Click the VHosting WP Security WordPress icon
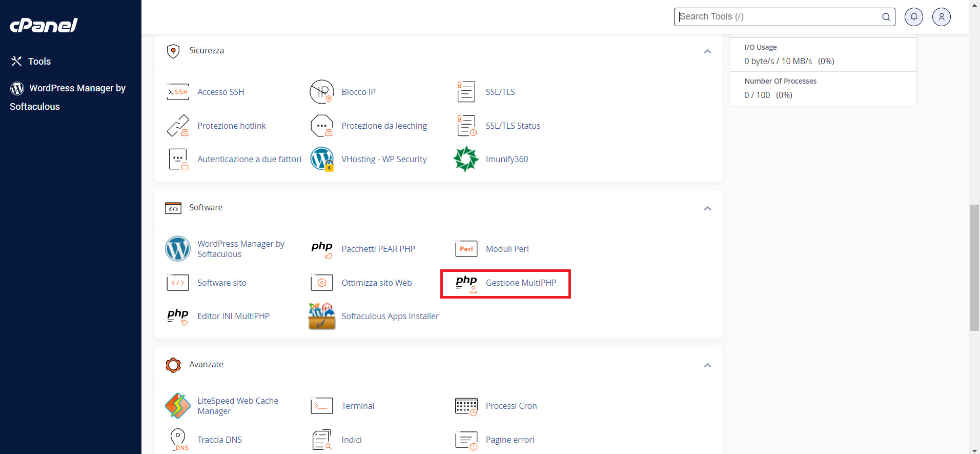Screen dimensions: 980x454 click(x=322, y=159)
